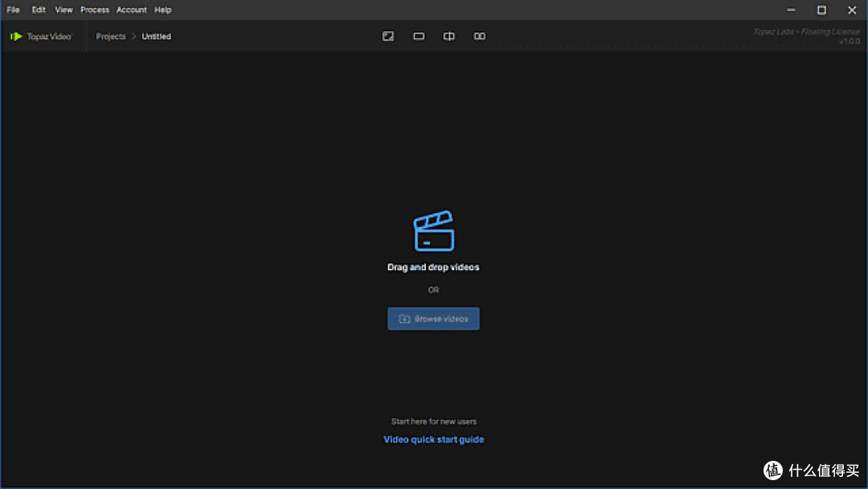This screenshot has width=868, height=489.
Task: Open the File menu
Action: [14, 10]
